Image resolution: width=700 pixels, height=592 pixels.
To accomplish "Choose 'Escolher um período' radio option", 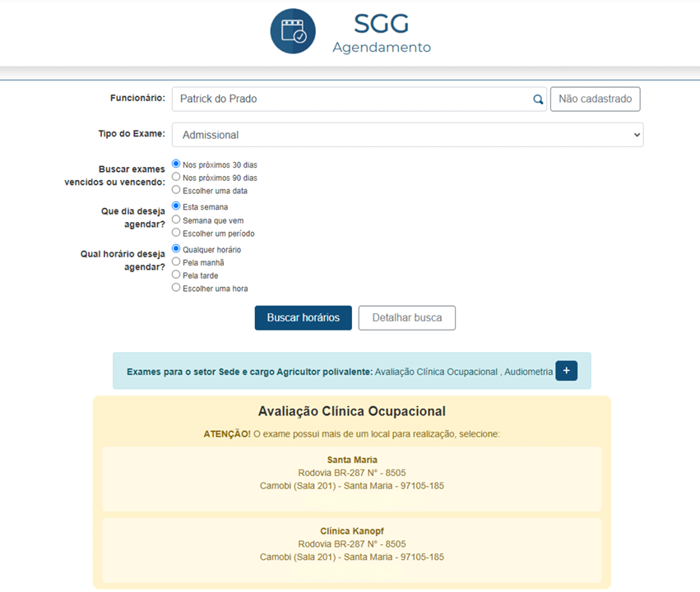I will pos(176,233).
